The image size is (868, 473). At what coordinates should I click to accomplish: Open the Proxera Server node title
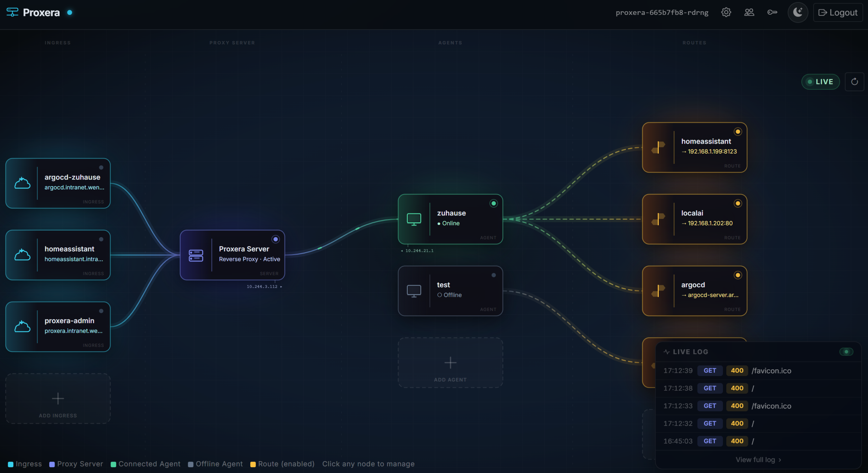pyautogui.click(x=244, y=249)
